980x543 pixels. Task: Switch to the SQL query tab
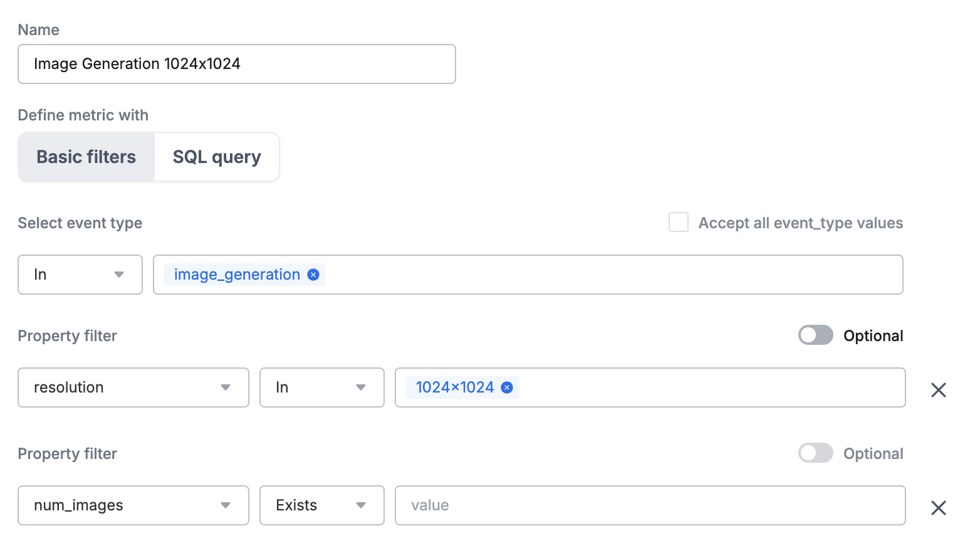(216, 157)
